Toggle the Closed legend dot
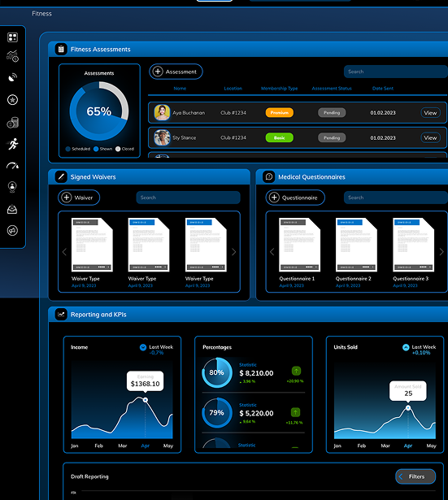Image resolution: width=448 pixels, height=500 pixels. [x=118, y=149]
